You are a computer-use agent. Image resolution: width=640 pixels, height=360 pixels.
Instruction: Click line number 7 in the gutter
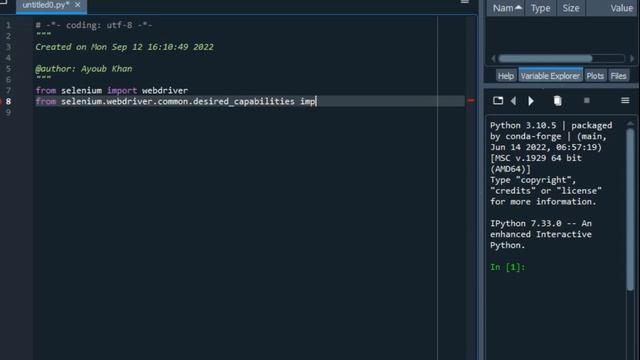8,90
